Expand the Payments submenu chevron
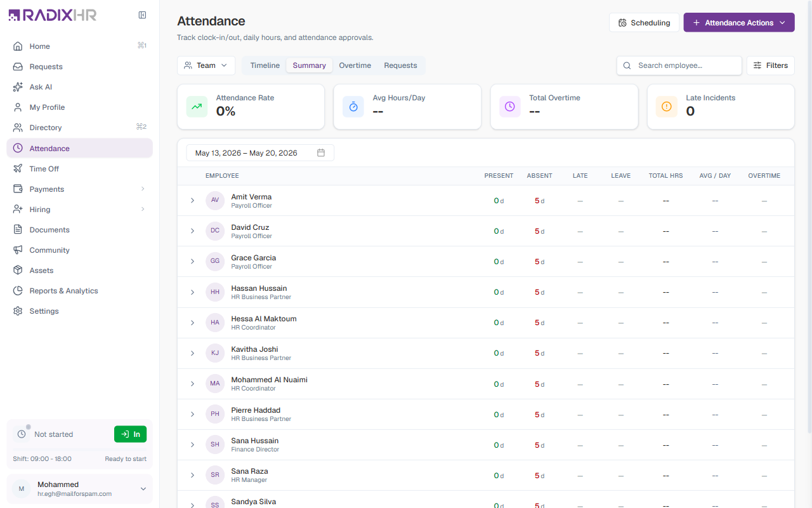 pyautogui.click(x=143, y=189)
